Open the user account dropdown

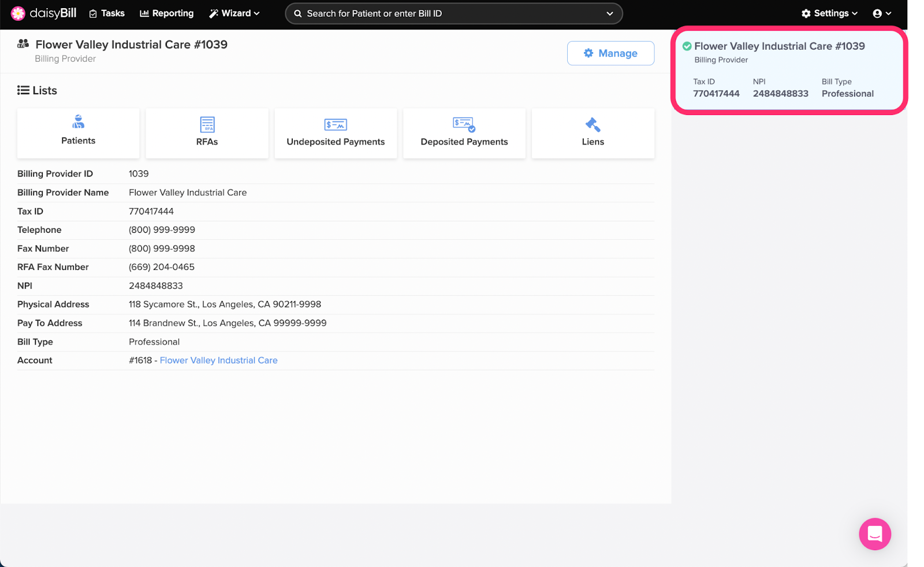click(x=882, y=13)
